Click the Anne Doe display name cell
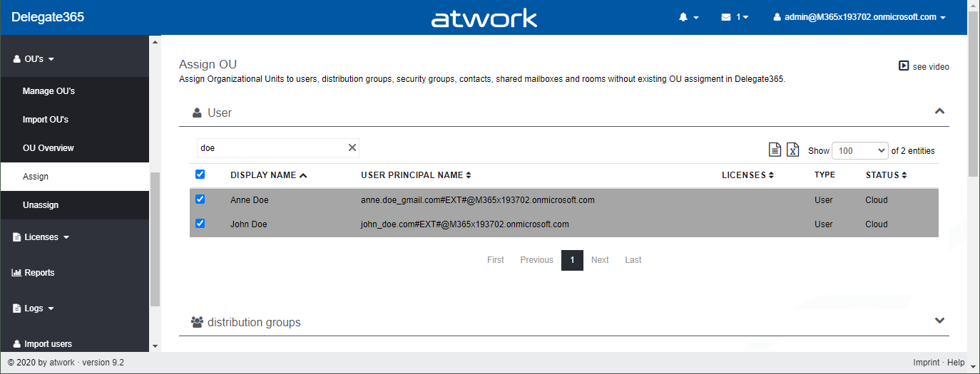980x374 pixels. pyautogui.click(x=249, y=200)
